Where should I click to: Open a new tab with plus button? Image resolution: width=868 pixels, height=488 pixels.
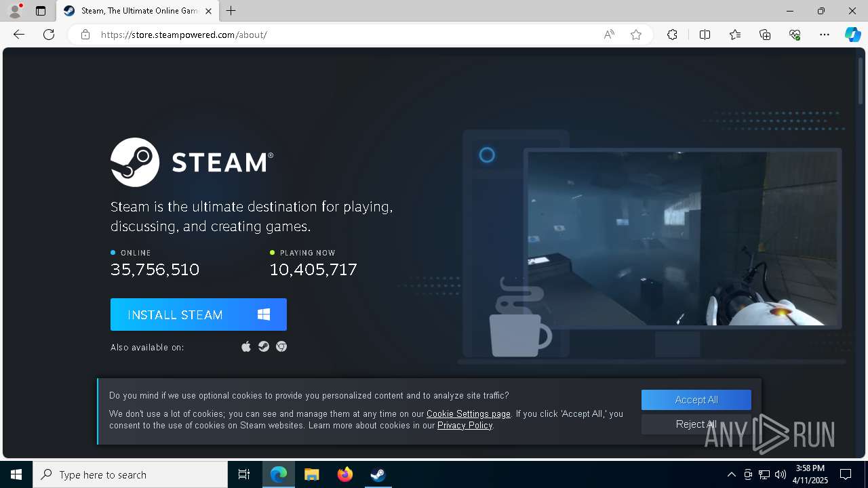click(x=231, y=11)
